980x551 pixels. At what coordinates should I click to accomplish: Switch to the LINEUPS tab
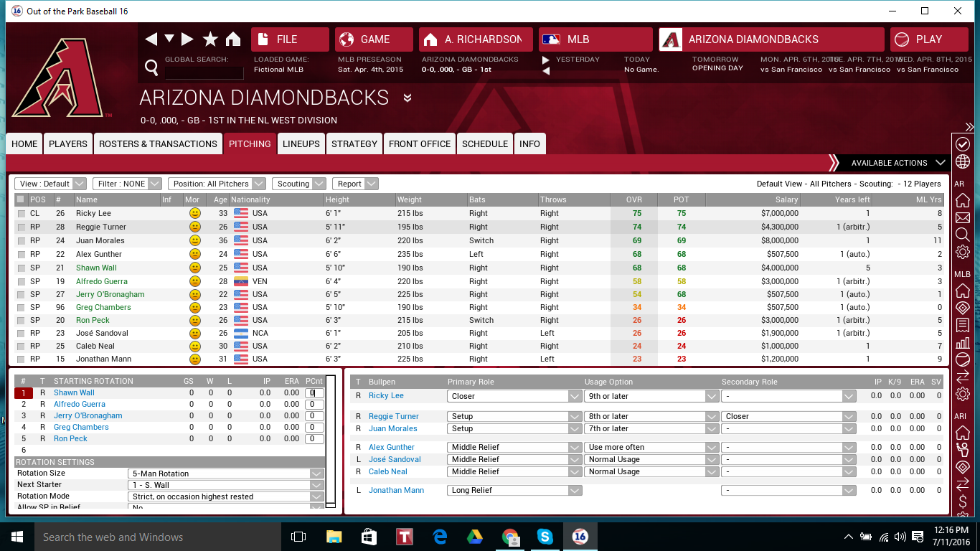(301, 143)
